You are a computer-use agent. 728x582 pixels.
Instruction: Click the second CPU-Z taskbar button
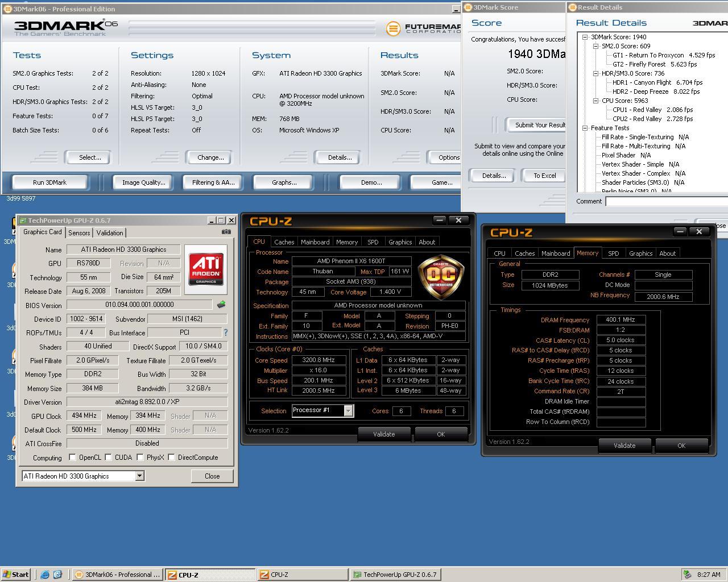303,575
